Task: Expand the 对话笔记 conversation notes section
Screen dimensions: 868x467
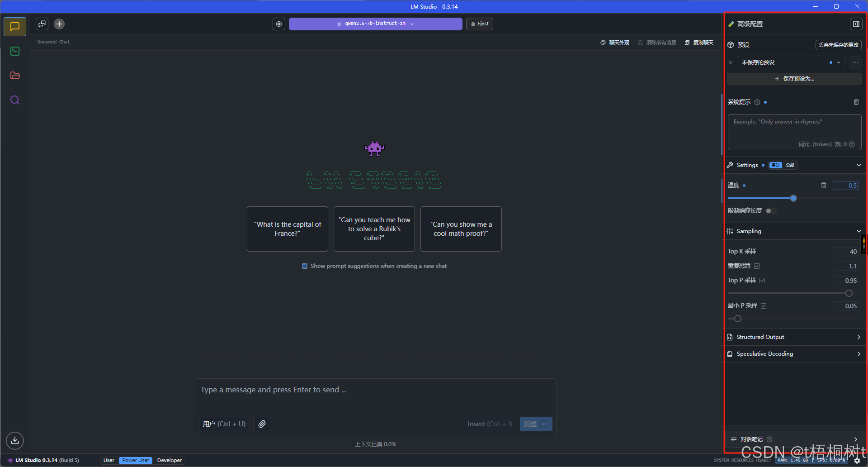Action: (x=794, y=439)
